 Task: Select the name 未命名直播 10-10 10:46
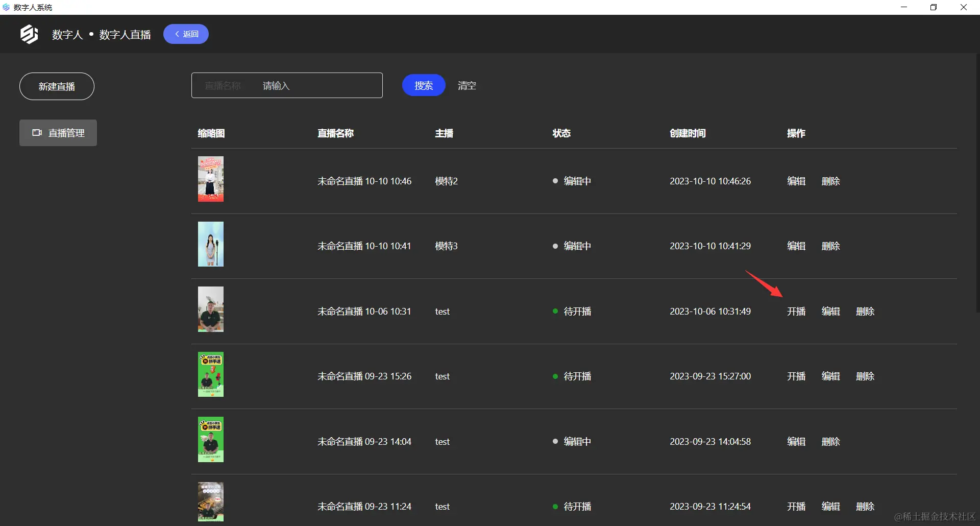click(364, 181)
